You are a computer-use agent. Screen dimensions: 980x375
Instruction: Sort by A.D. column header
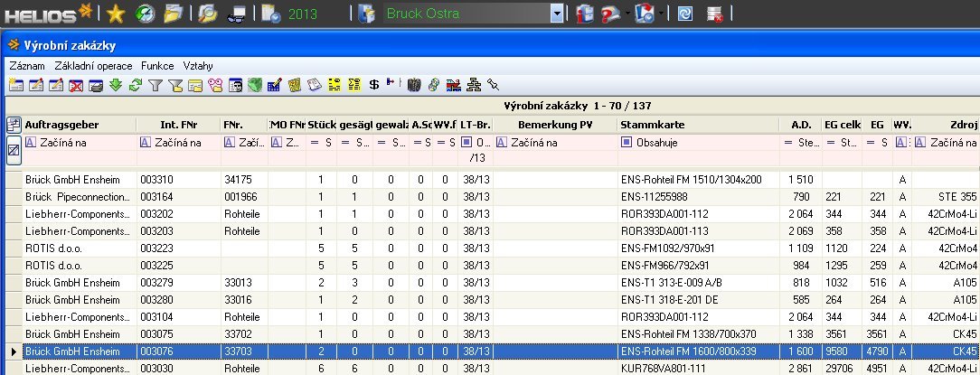tap(801, 125)
